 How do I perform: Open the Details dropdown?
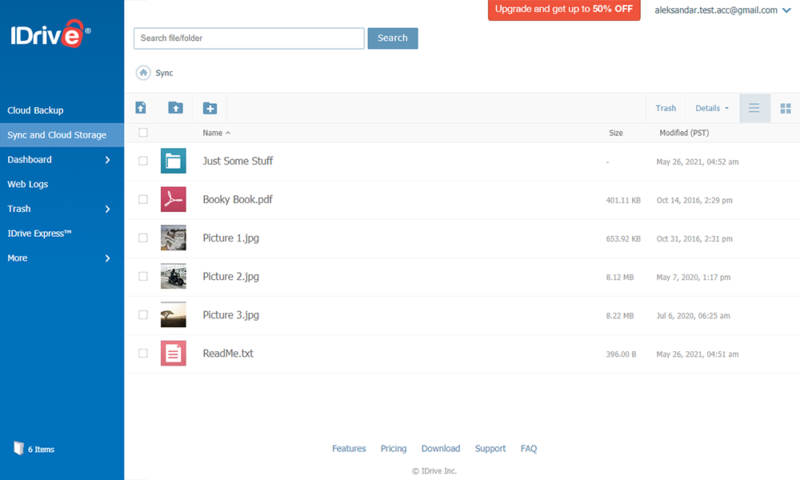point(712,108)
